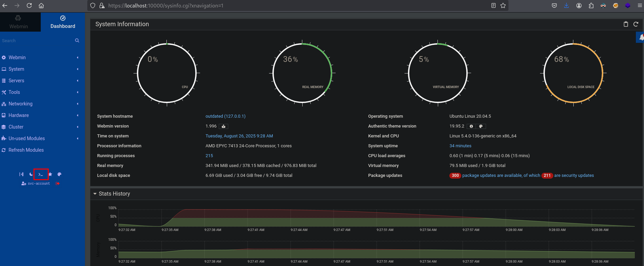
Task: Collapse the Stats History section
Action: 95,194
